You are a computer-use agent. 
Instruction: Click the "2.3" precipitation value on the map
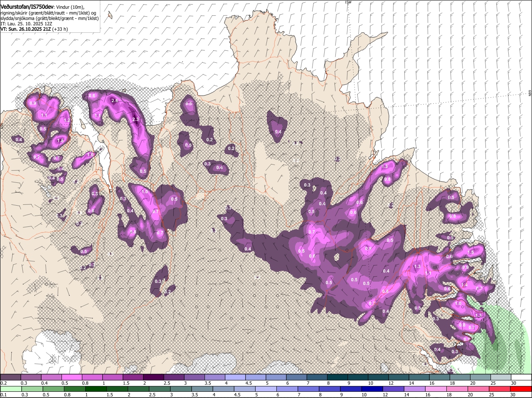135,119
